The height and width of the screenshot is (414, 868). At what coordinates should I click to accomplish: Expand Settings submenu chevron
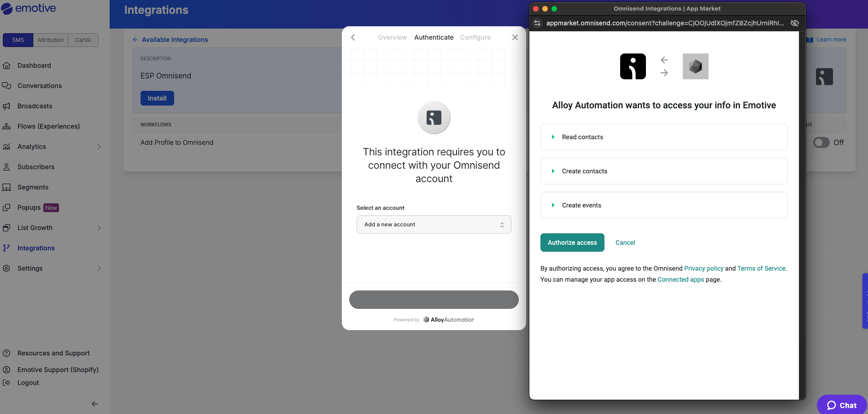tap(99, 268)
